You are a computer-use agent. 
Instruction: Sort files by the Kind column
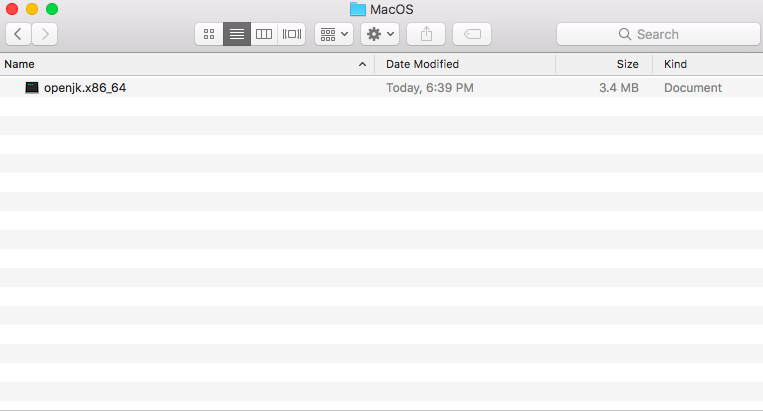(675, 64)
